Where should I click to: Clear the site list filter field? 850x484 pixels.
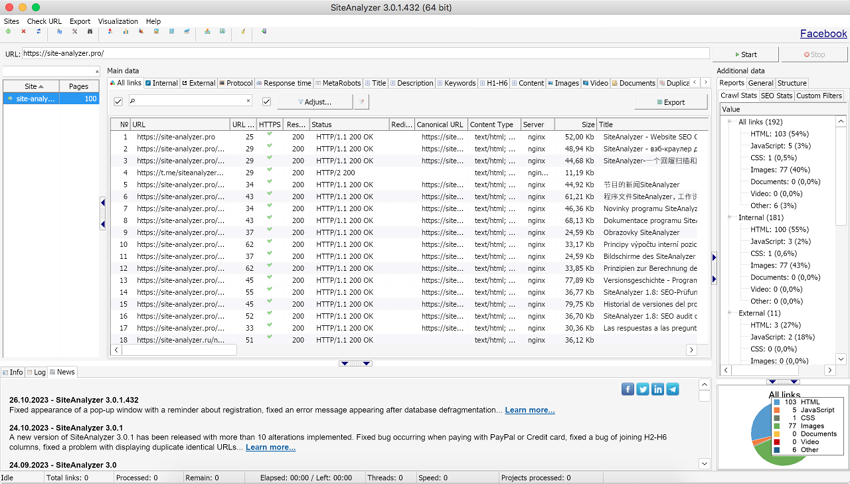(x=97, y=72)
